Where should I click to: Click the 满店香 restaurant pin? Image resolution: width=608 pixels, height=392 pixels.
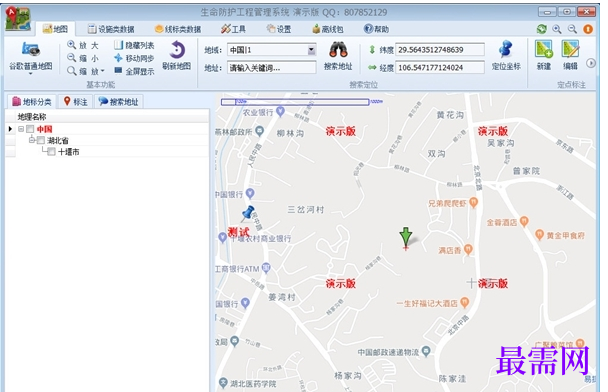click(x=468, y=249)
